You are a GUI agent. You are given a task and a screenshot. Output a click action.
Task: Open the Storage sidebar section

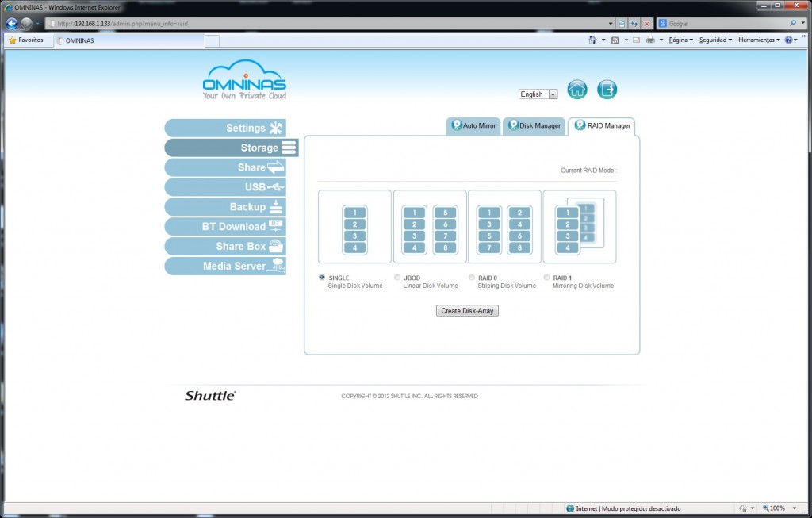pyautogui.click(x=232, y=148)
